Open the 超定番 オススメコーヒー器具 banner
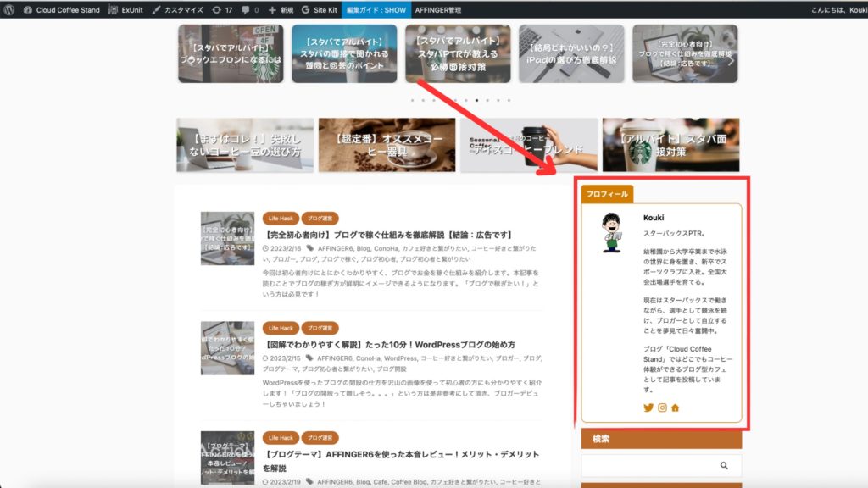This screenshot has height=488, width=868. pos(387,145)
